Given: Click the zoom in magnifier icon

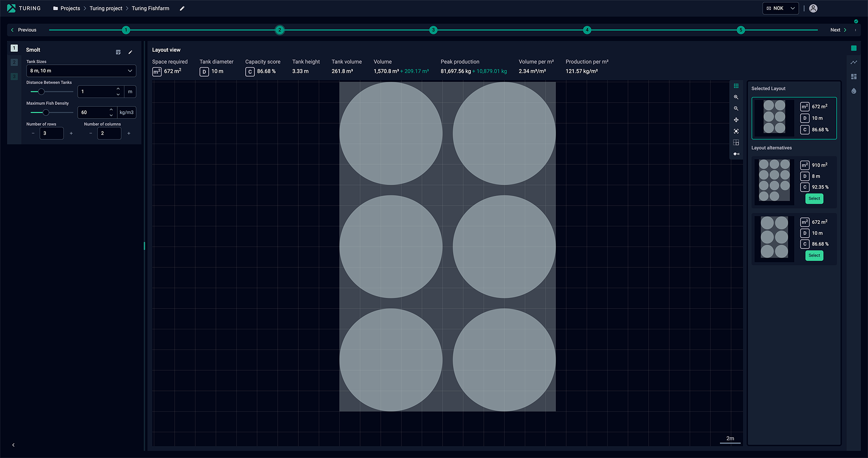Looking at the screenshot, I should point(736,97).
